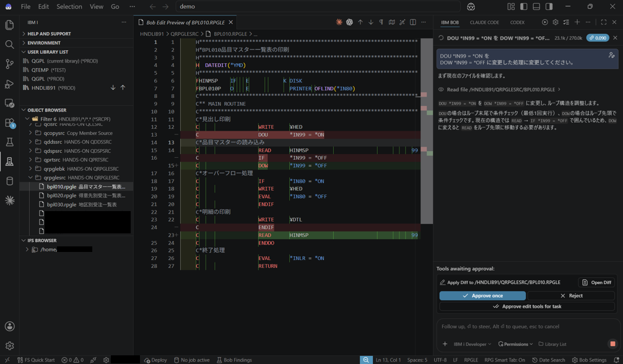
Task: Open the Explorer icon in activity bar
Action: (9, 25)
